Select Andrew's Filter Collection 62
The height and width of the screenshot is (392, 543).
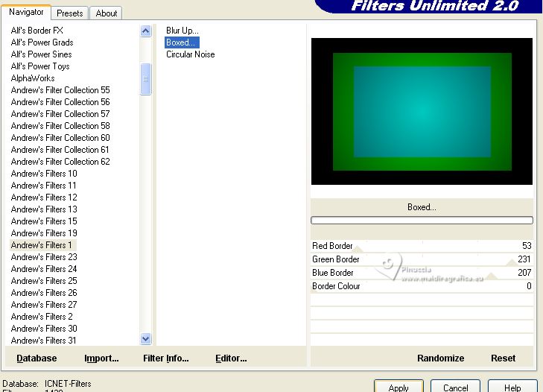[x=60, y=162]
